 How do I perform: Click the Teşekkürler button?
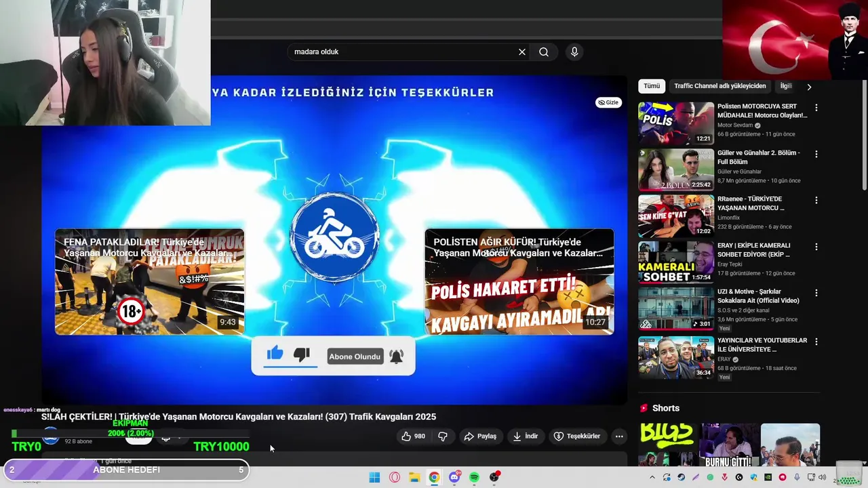(577, 436)
